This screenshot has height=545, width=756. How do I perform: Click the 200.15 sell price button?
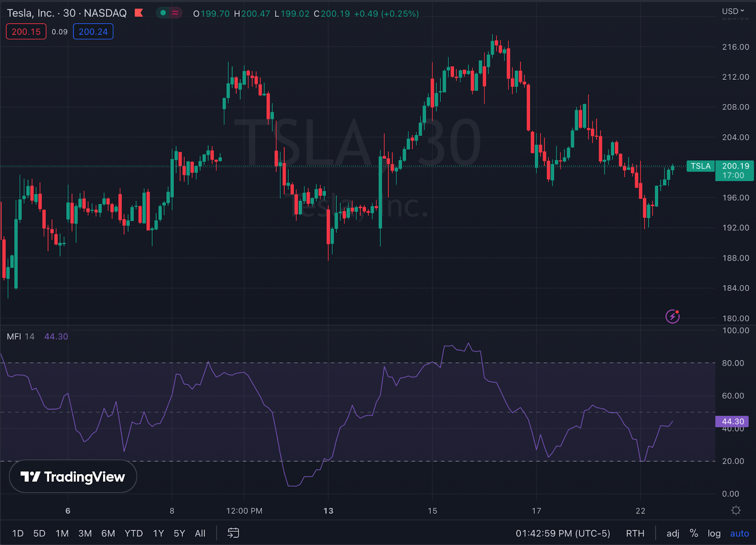pyautogui.click(x=26, y=32)
